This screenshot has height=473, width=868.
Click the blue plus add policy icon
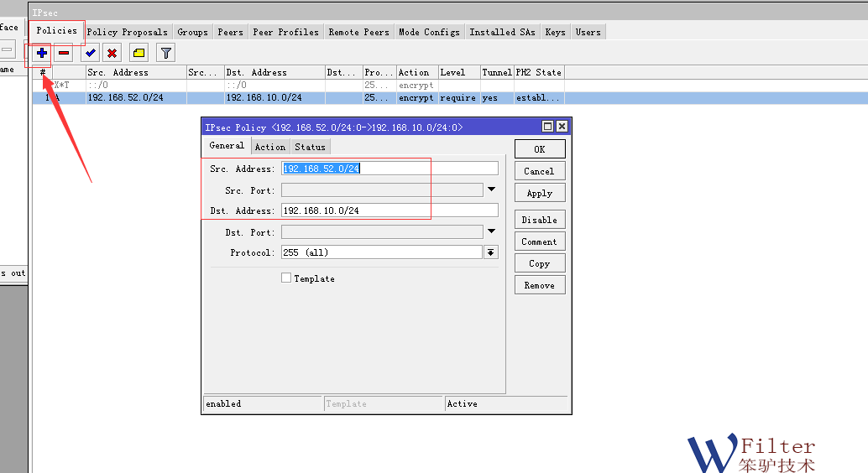tap(42, 53)
